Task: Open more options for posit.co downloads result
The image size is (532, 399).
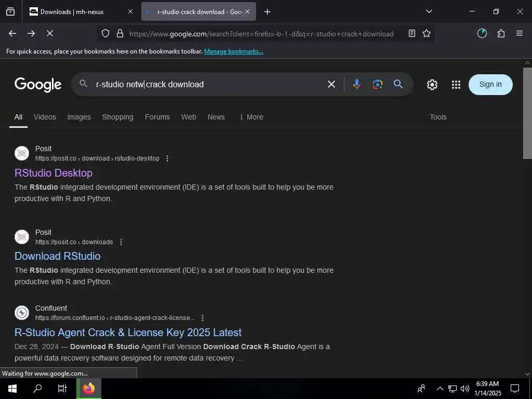Action: [121, 242]
